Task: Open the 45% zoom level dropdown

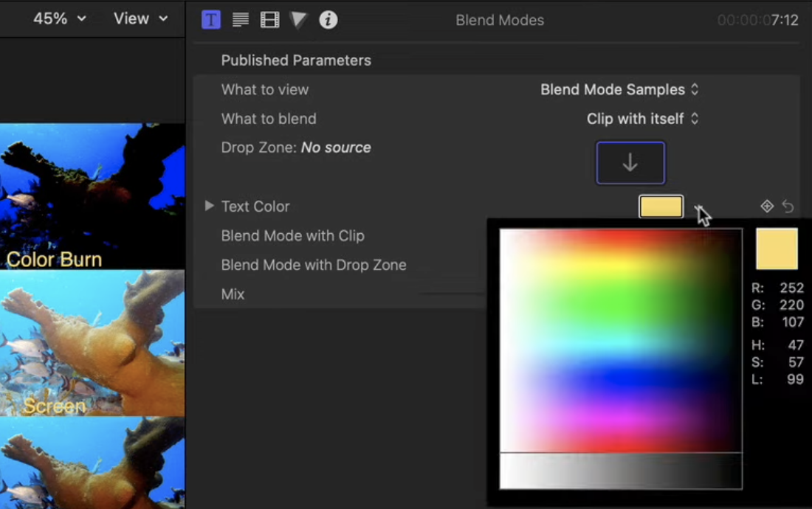Action: 59,19
